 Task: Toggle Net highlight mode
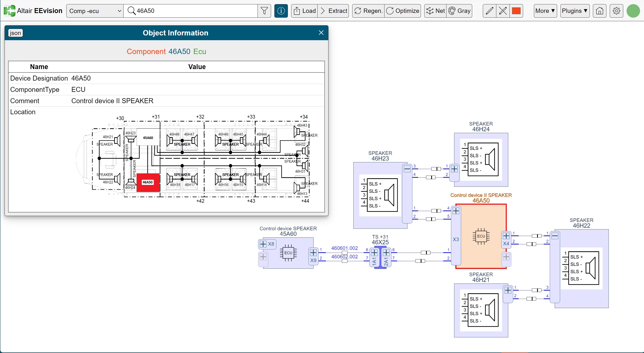[x=435, y=11]
